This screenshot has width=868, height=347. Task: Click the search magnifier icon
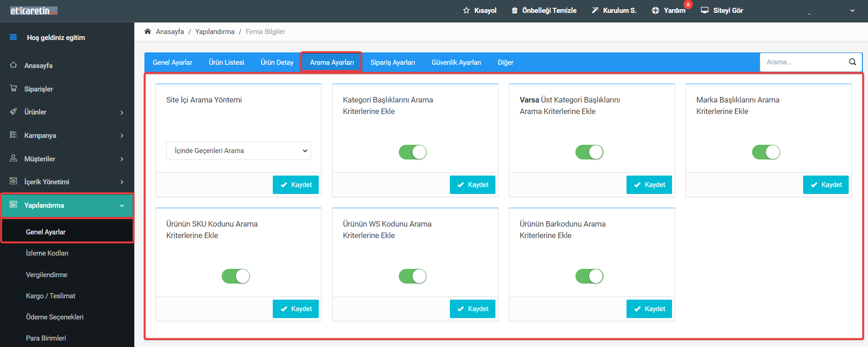click(x=852, y=62)
